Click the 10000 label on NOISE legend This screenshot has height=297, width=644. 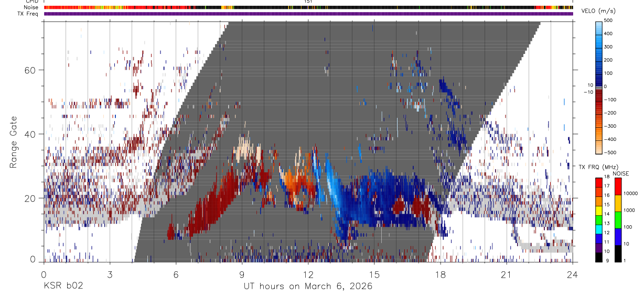631,193
